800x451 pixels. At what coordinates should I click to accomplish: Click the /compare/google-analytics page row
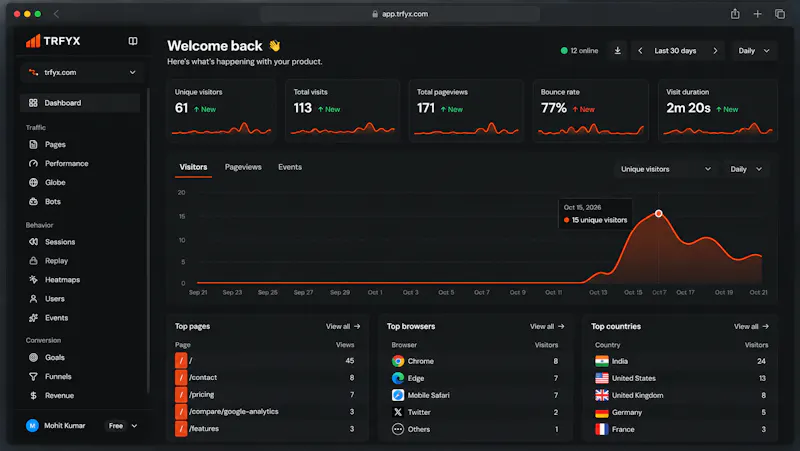pos(265,412)
